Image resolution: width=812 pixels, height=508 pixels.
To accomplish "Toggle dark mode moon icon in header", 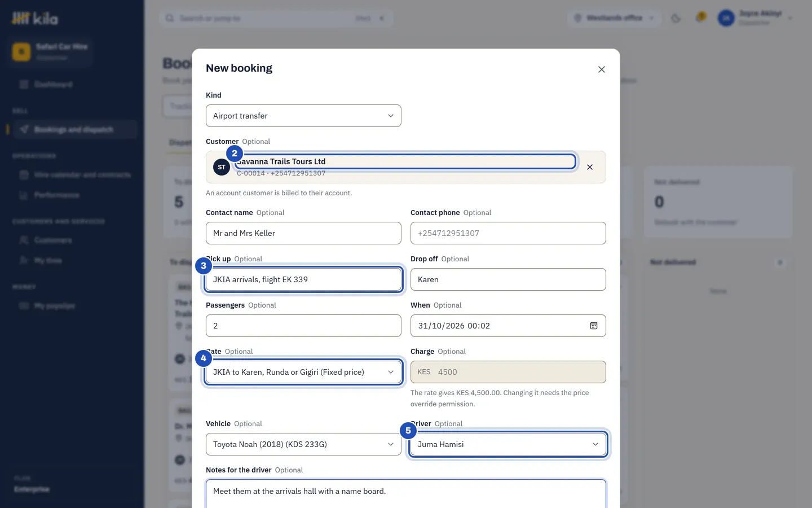I will 676,18.
